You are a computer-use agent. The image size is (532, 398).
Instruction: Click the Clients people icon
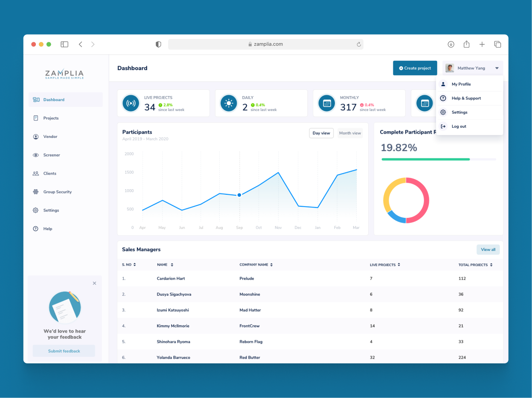pos(36,173)
